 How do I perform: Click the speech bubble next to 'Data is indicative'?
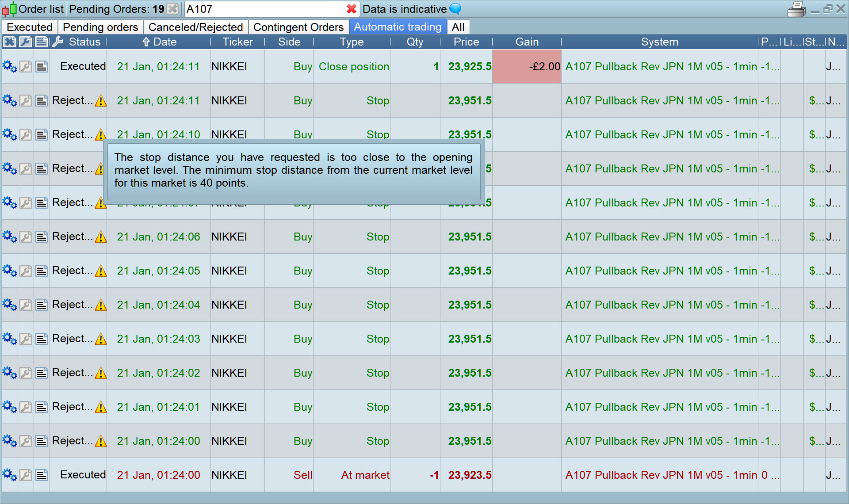click(455, 9)
